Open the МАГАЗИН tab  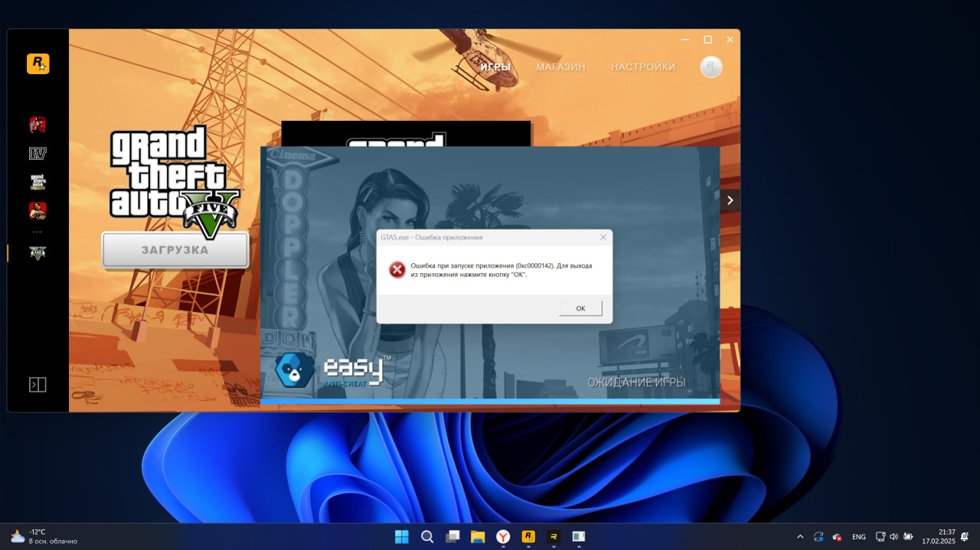coord(560,67)
